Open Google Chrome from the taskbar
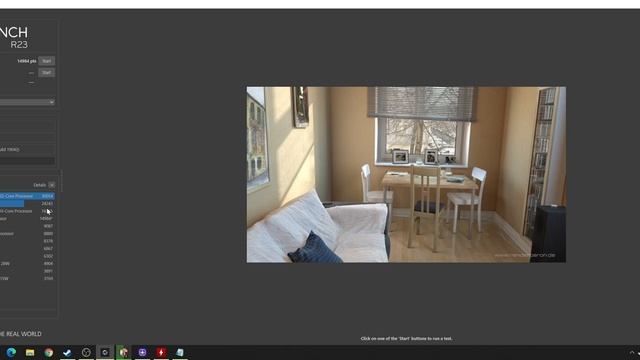This screenshot has height=360, width=640. pos(49,352)
